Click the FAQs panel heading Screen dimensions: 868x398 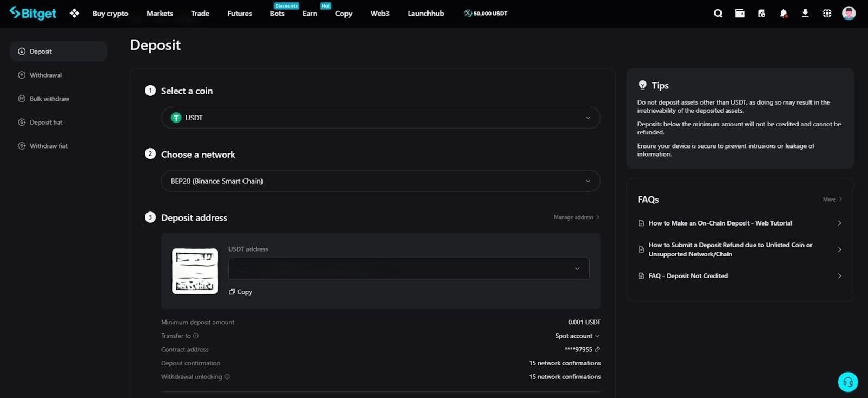pos(648,200)
